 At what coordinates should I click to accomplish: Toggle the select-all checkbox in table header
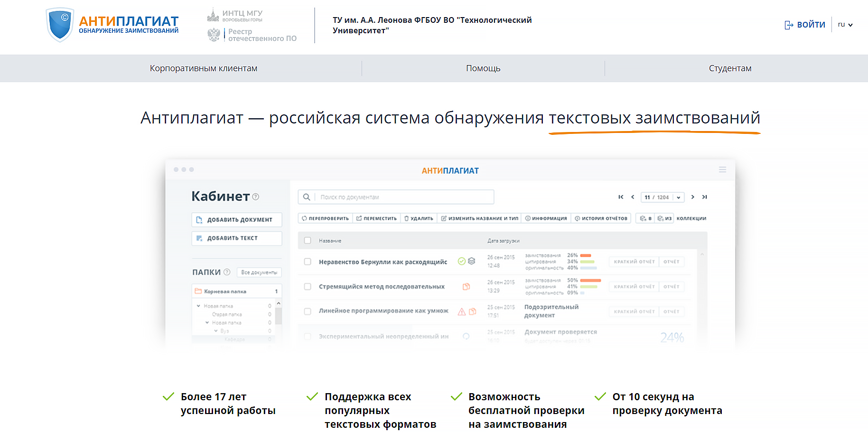click(308, 241)
